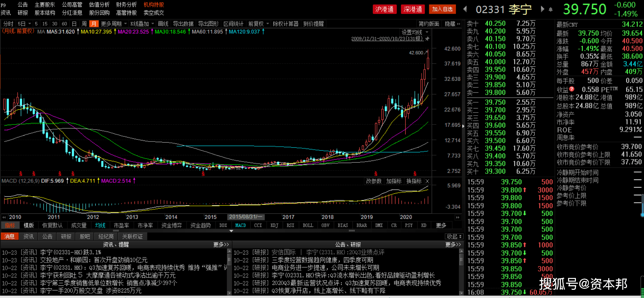The height and width of the screenshot is (298, 644).
Task: Open 设置均线 dropdown
Action: (x=414, y=32)
